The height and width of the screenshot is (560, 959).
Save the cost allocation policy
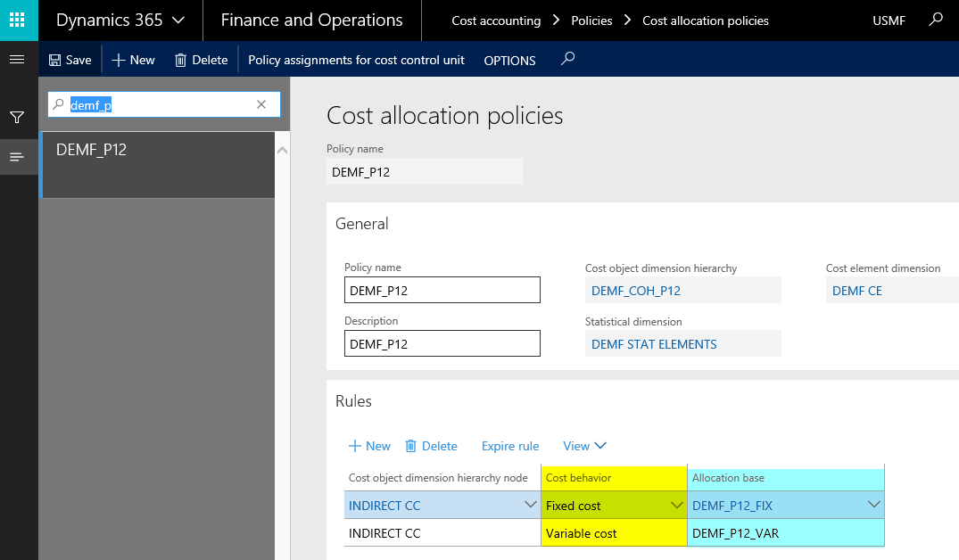[x=70, y=60]
